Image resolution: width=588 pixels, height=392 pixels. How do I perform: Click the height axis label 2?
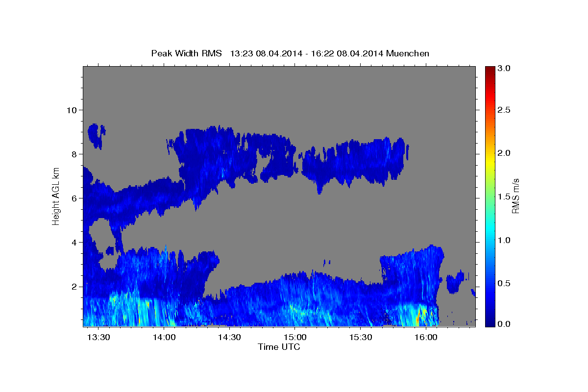click(73, 287)
